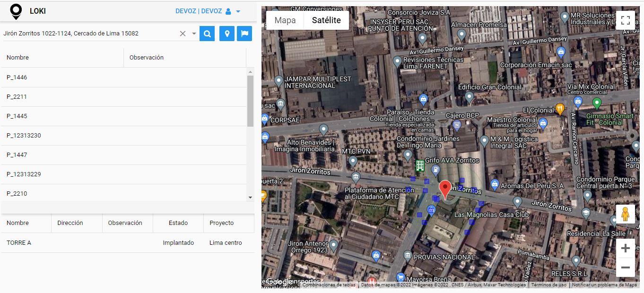
Task: Switch map to Satélite view
Action: point(326,20)
